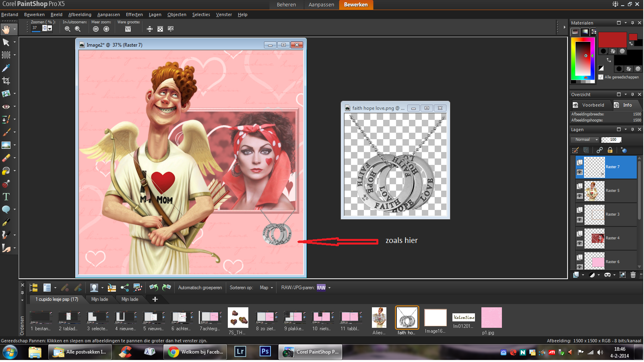The width and height of the screenshot is (644, 362).
Task: Open the Effecten menu
Action: pyautogui.click(x=134, y=14)
